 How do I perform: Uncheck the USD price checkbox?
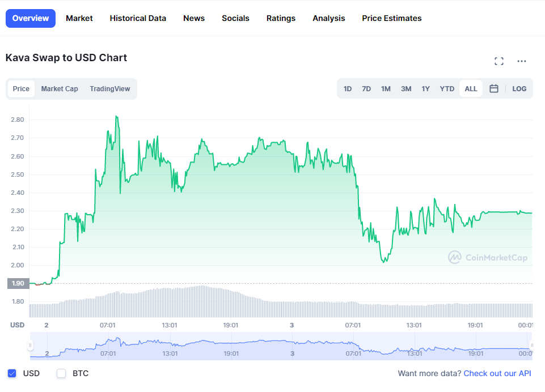[12, 373]
